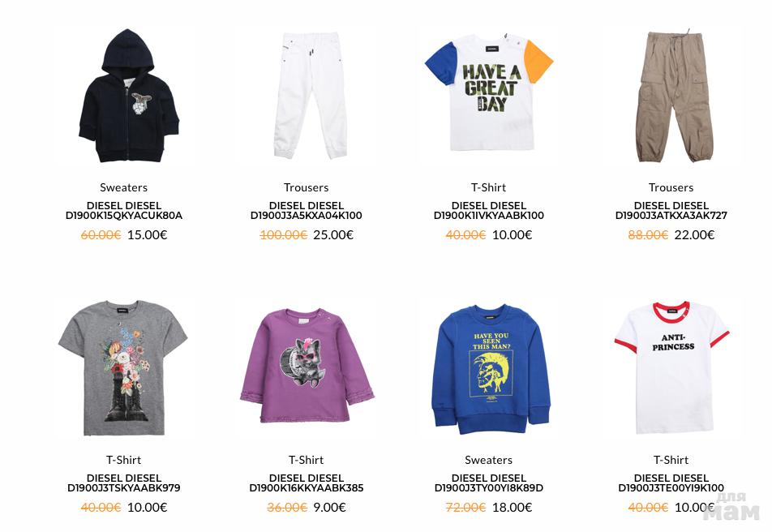The image size is (772, 532).
Task: Open the purple cat drummer top image
Action: [x=307, y=366]
